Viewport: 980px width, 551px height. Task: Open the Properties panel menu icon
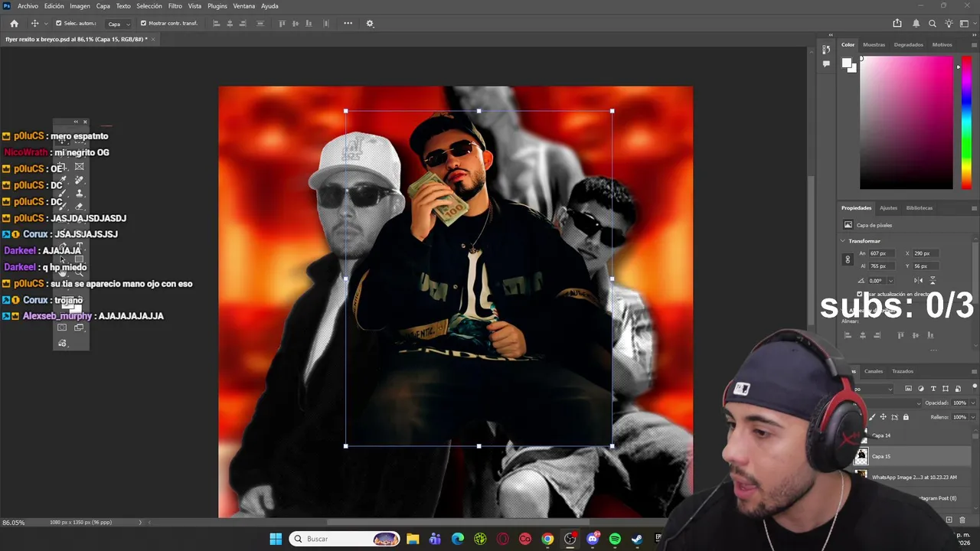point(974,208)
